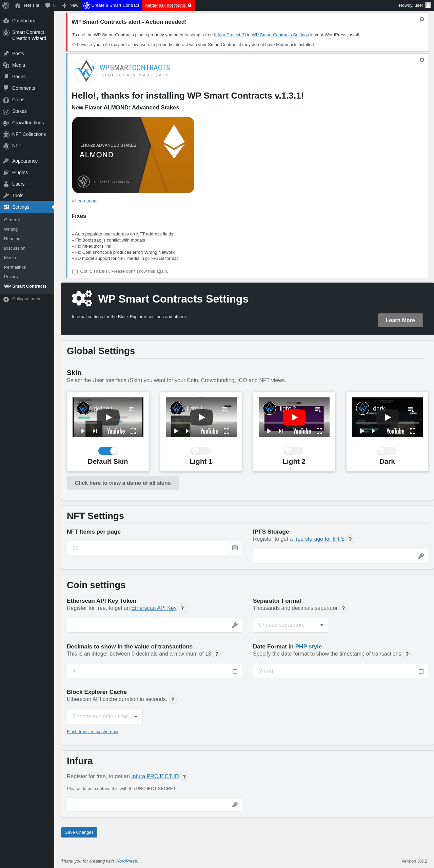Enable the Light 2 skin toggle

(294, 451)
